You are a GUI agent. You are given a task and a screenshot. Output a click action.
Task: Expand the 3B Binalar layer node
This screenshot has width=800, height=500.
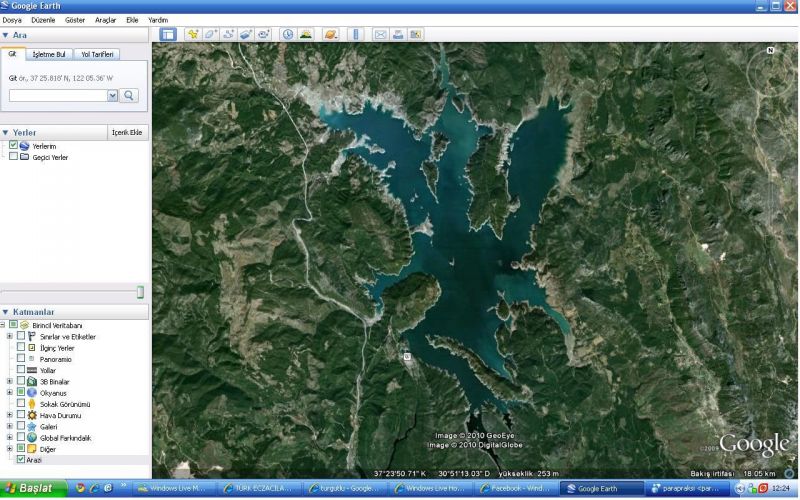click(x=10, y=382)
